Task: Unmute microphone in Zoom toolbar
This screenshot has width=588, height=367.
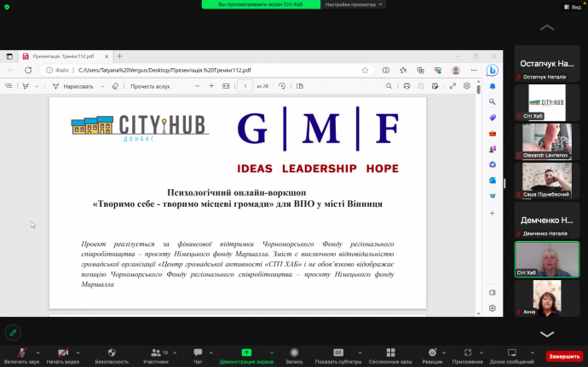Action: coord(22,356)
